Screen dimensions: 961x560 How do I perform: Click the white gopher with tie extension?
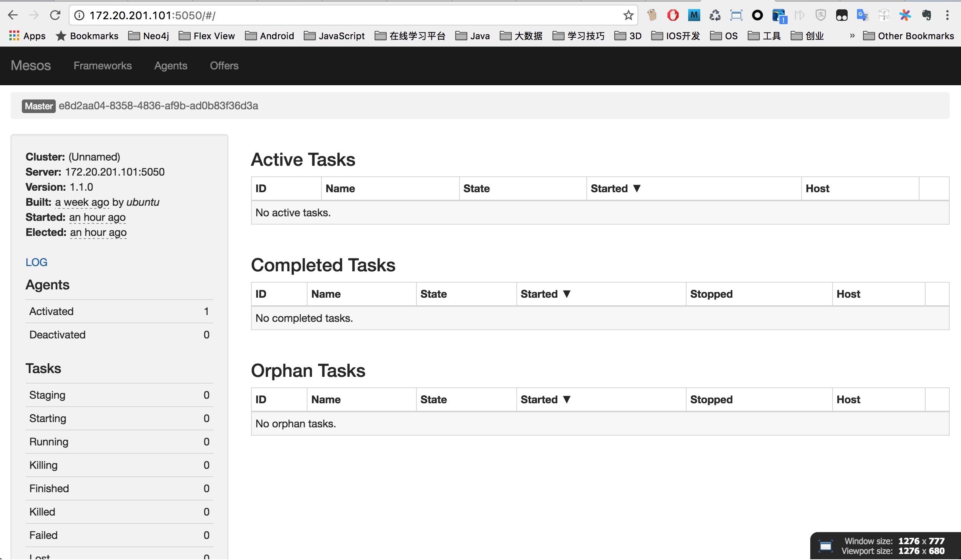click(884, 15)
